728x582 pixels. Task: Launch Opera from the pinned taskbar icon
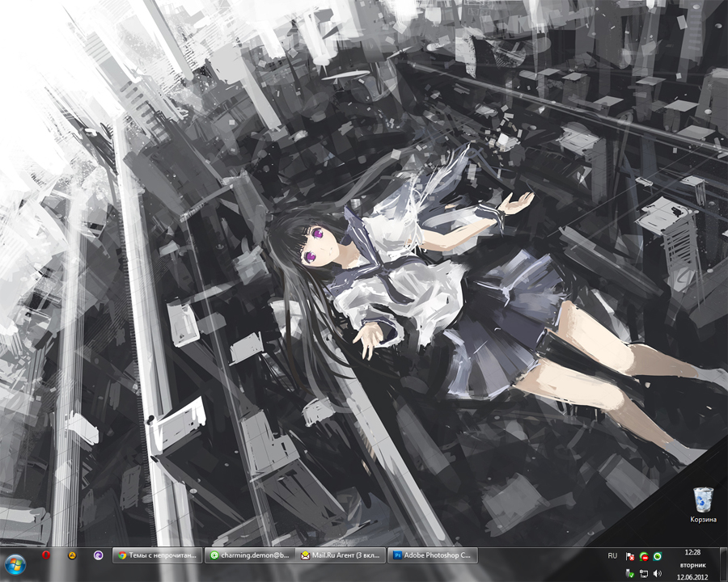[45, 555]
